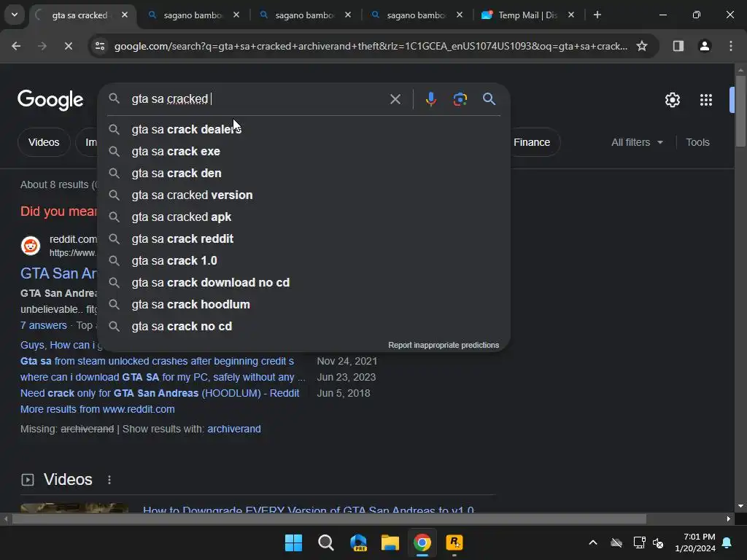This screenshot has width=747, height=560.
Task: Click 'More results from www.reddit.com'
Action: click(x=97, y=410)
